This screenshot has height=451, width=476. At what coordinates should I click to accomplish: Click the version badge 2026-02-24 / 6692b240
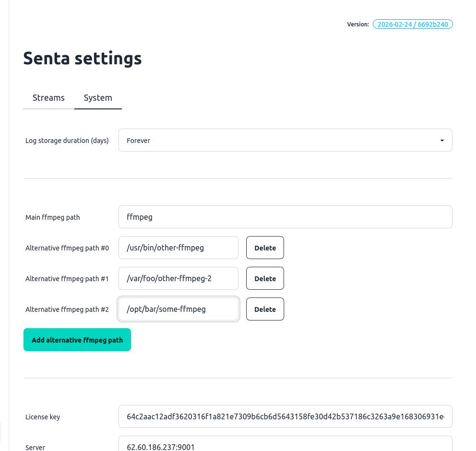pos(413,24)
